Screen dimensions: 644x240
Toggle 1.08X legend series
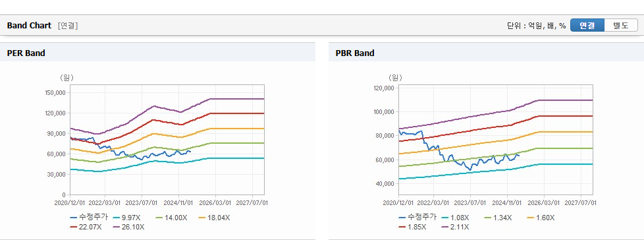(x=455, y=218)
